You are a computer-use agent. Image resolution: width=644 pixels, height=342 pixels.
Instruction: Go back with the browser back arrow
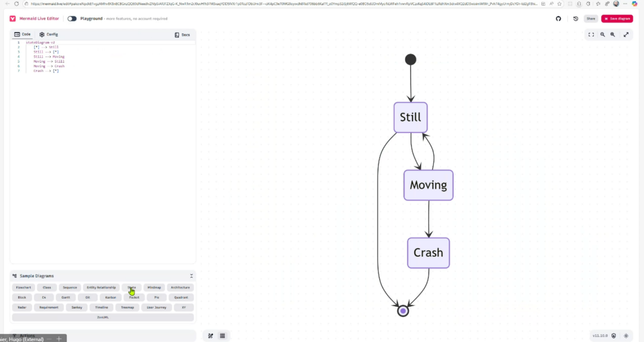click(x=7, y=4)
